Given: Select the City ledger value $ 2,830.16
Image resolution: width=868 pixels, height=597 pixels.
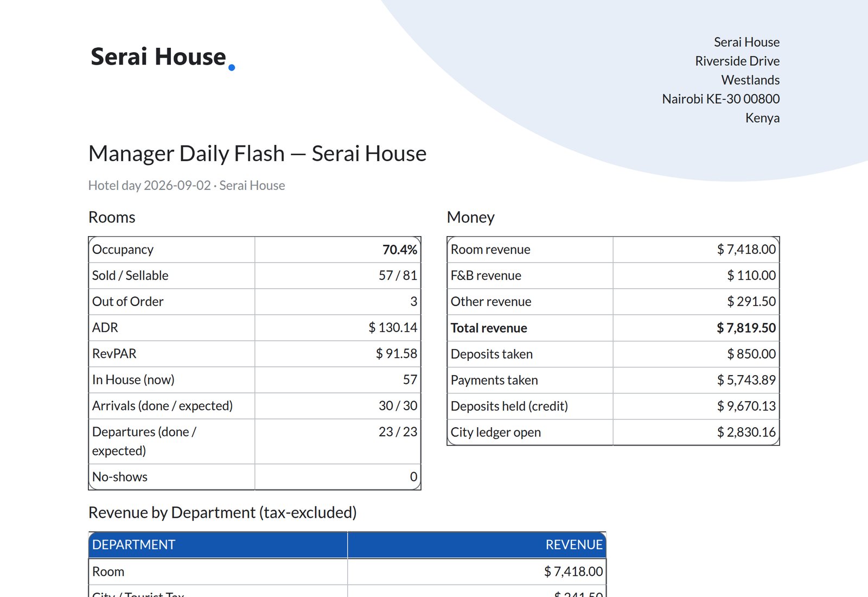Looking at the screenshot, I should (746, 433).
